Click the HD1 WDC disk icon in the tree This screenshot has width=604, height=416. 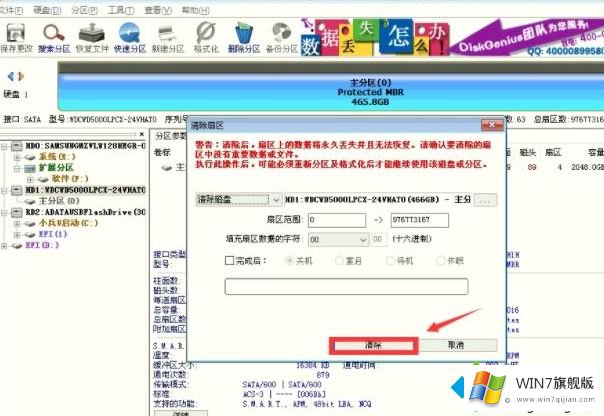point(17,190)
